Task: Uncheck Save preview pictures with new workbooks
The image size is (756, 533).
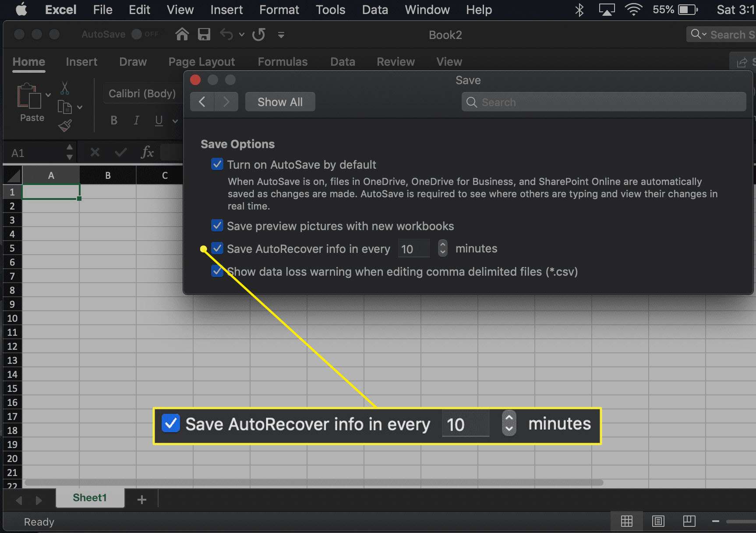Action: coord(217,226)
